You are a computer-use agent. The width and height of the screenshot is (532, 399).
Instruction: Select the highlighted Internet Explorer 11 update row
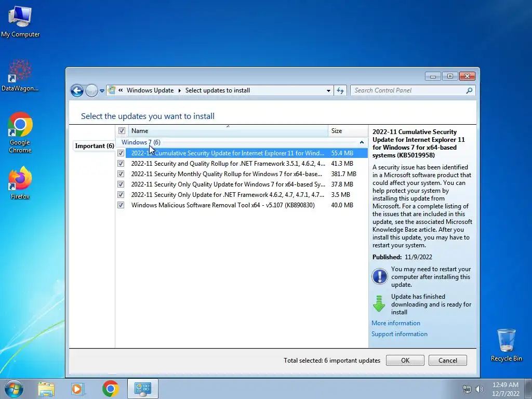coord(247,153)
